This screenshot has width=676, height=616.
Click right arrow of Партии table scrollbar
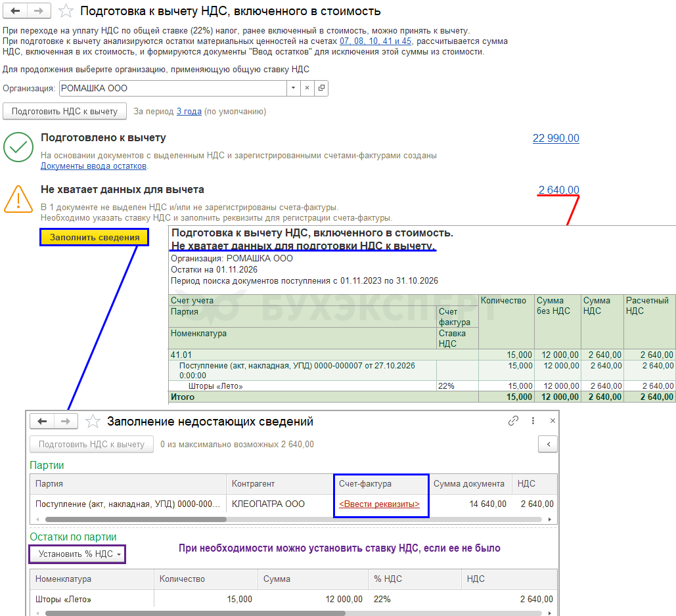549,519
